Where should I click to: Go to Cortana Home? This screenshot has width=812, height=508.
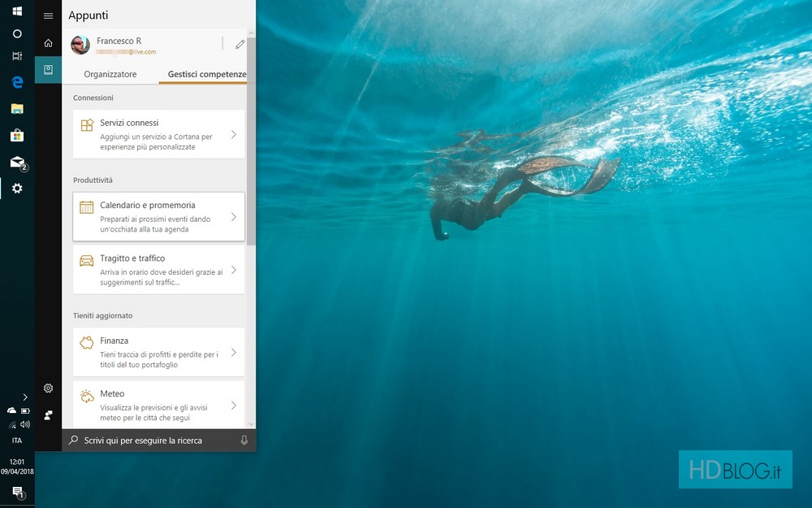(48, 43)
